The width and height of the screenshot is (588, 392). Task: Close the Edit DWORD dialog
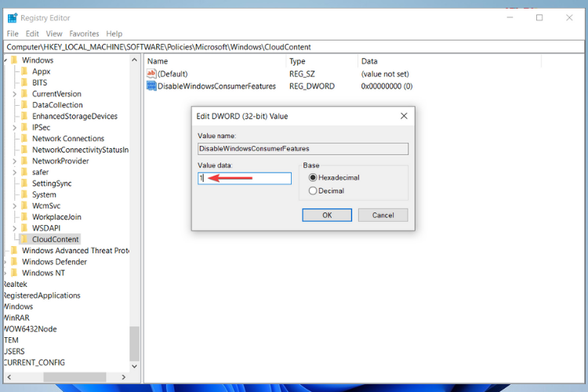(404, 116)
